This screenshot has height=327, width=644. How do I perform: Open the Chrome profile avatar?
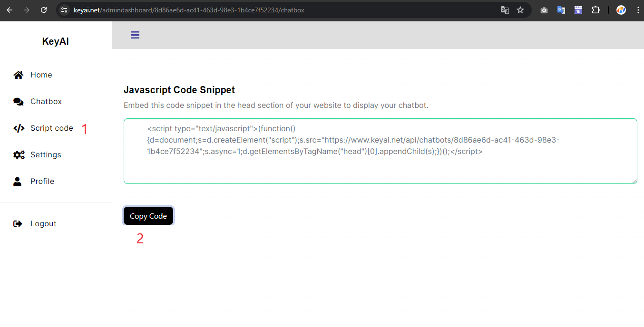pyautogui.click(x=621, y=10)
